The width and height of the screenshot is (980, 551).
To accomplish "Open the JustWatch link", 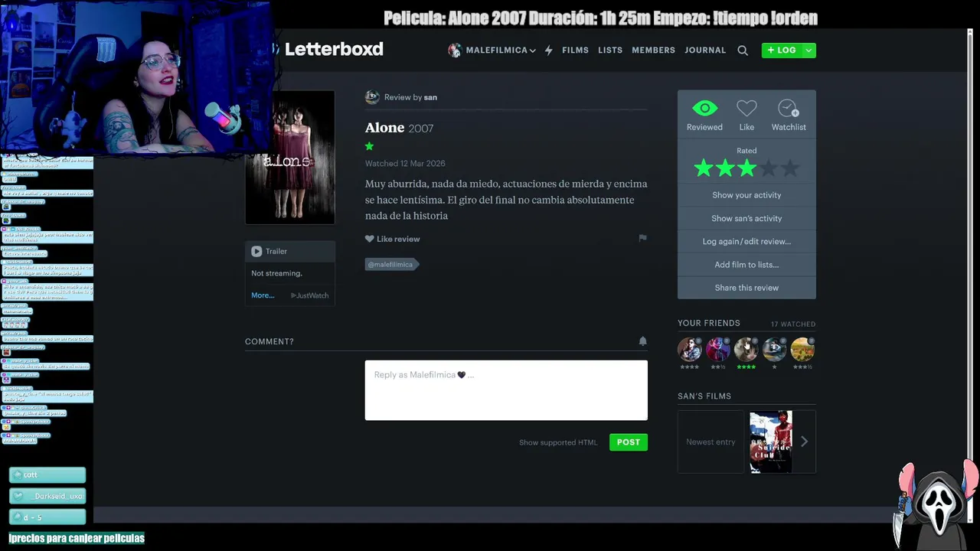I will point(309,295).
